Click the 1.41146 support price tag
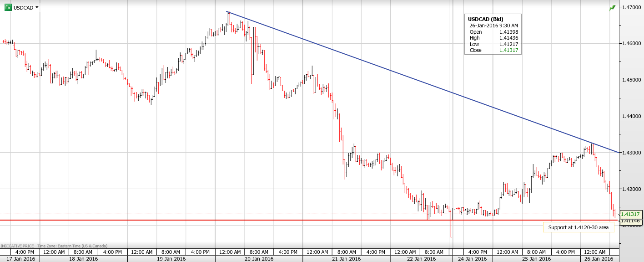The image size is (644, 262). (630, 221)
